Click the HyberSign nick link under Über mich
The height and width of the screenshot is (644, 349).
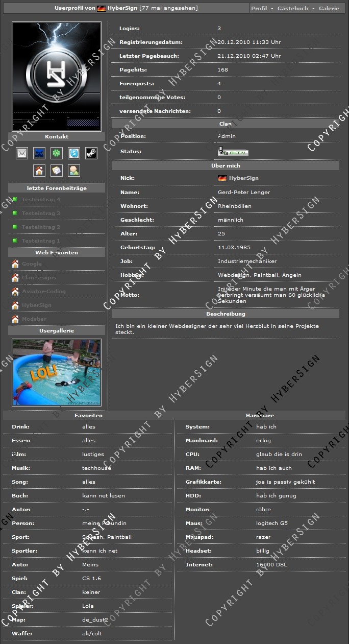click(244, 178)
